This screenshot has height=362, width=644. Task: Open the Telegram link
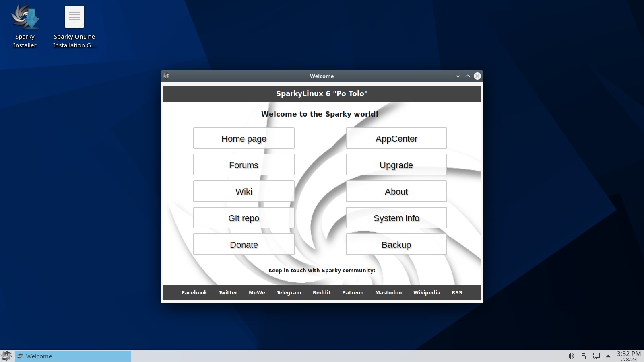coord(289,293)
